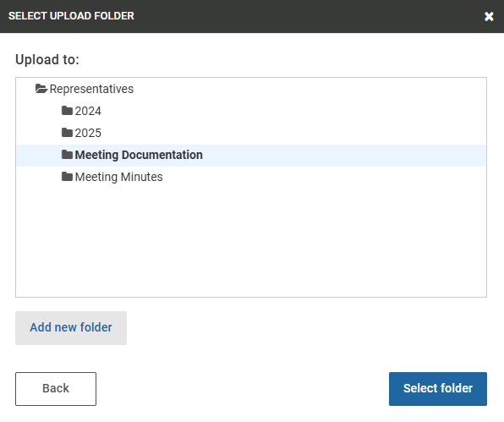Choose the 2024 folder label
Image resolution: width=504 pixels, height=422 pixels.
pos(88,111)
